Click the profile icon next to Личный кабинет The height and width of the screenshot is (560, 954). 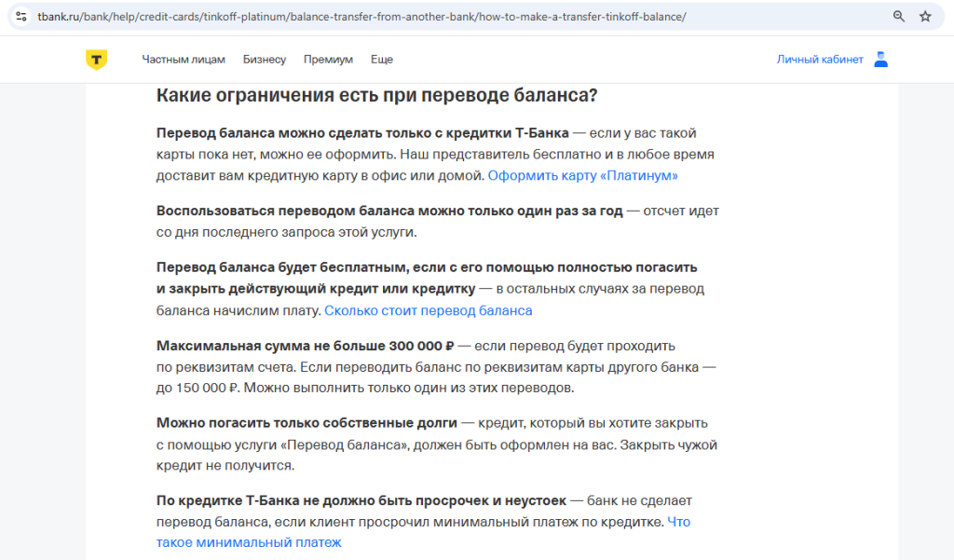click(x=879, y=59)
